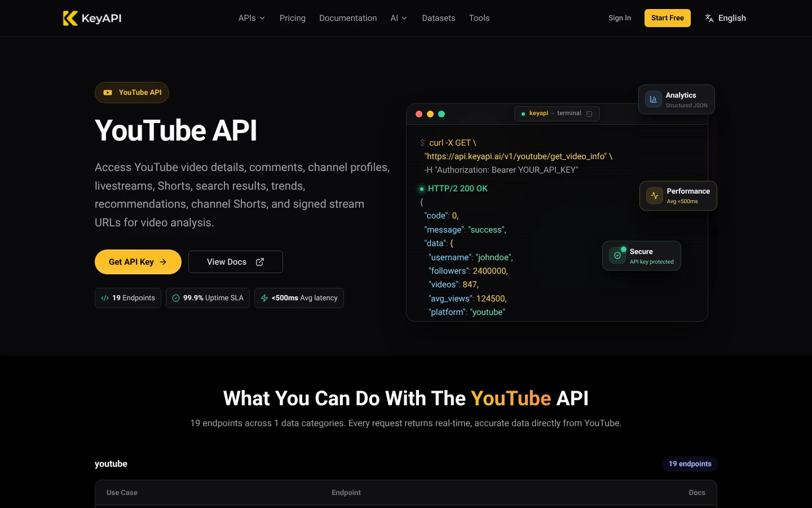The height and width of the screenshot is (508, 812).
Task: Click the Analytics card chart icon
Action: tap(654, 99)
